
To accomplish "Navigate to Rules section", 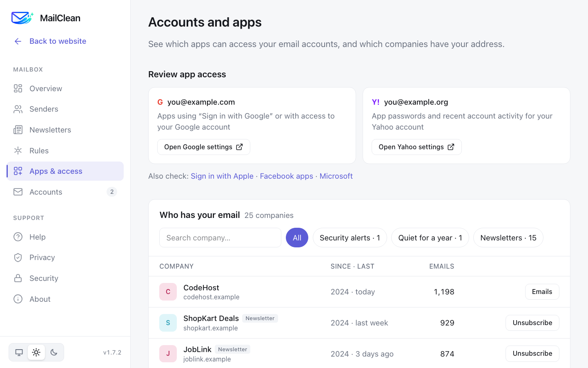I will coord(65,150).
